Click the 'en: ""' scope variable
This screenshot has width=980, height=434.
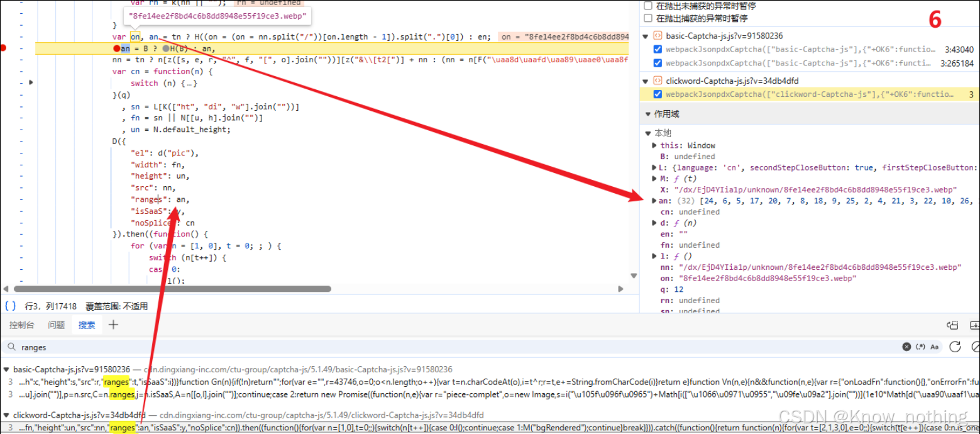point(674,234)
